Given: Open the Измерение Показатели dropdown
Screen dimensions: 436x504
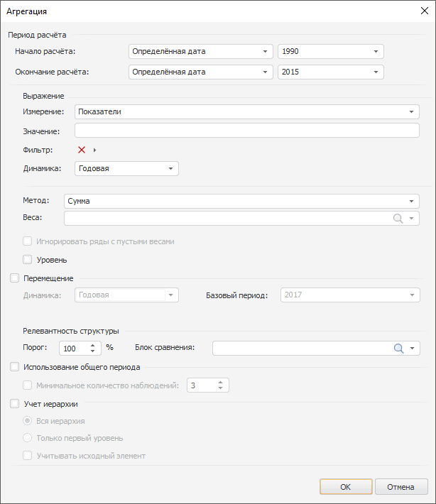Looking at the screenshot, I should 411,111.
